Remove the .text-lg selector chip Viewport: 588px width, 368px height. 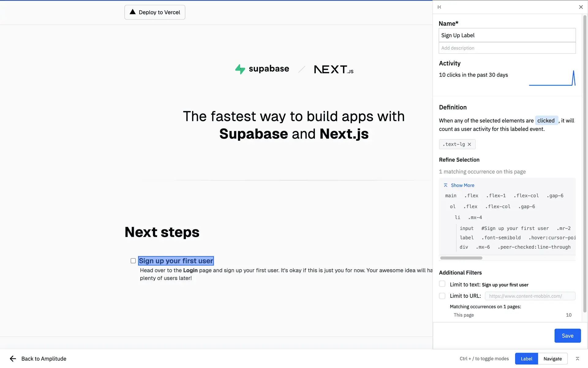tap(469, 144)
